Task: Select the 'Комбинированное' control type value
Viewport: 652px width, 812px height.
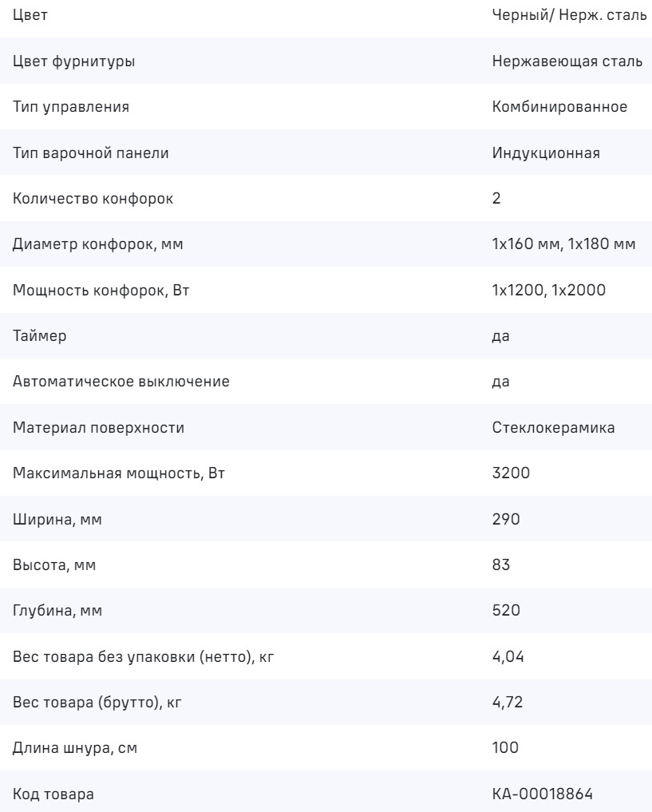Action: [x=557, y=108]
